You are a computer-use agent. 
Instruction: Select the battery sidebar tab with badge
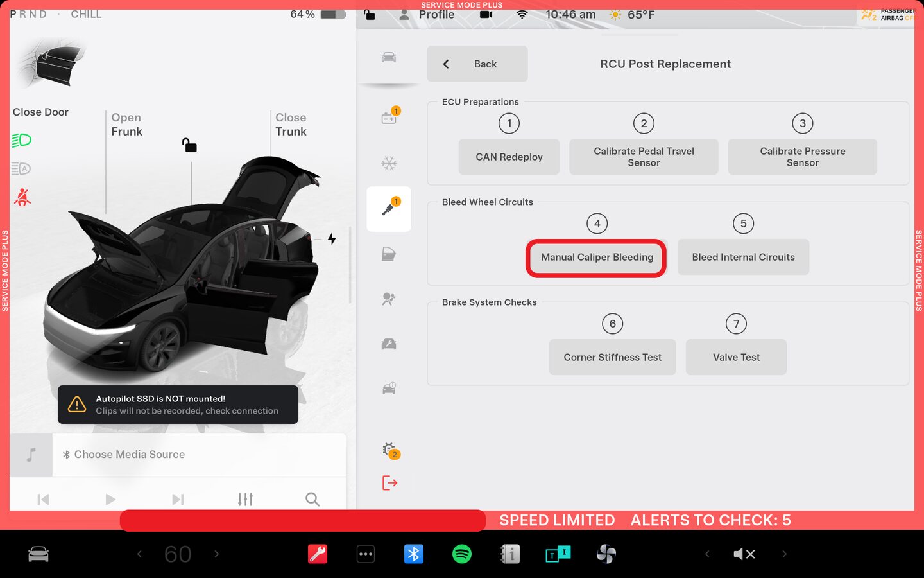[x=389, y=118]
